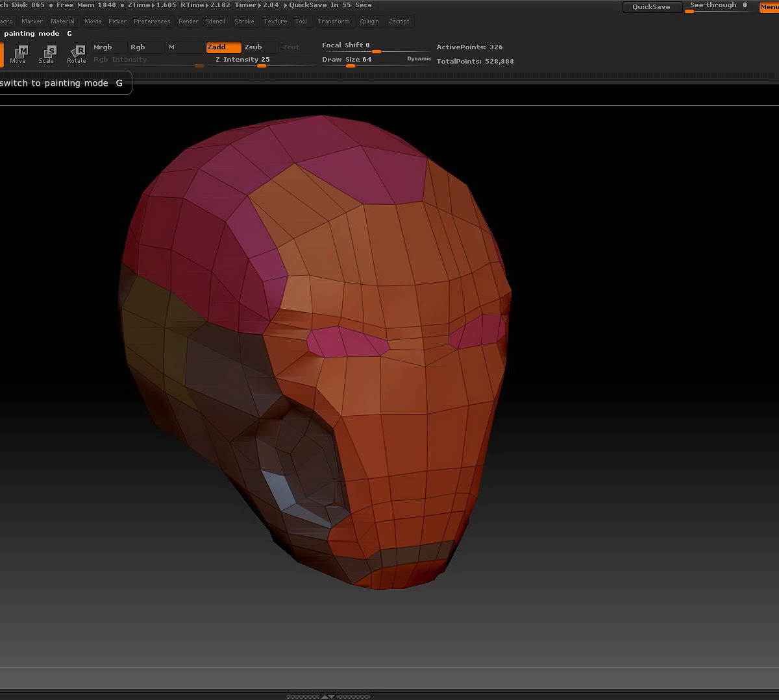Click the TotalPoints: 528,888 readout
The height and width of the screenshot is (700, 779).
(x=475, y=62)
